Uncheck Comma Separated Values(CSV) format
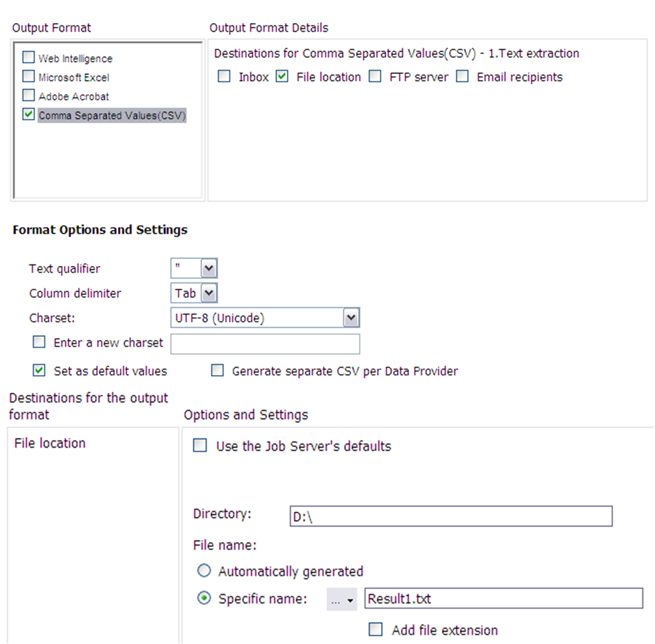655x644 pixels. [x=27, y=114]
